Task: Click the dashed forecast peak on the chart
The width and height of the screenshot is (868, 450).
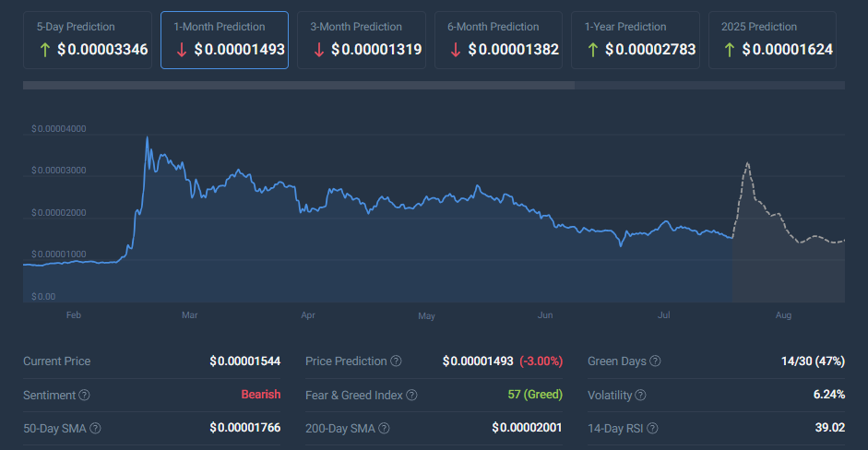Action: [748, 162]
